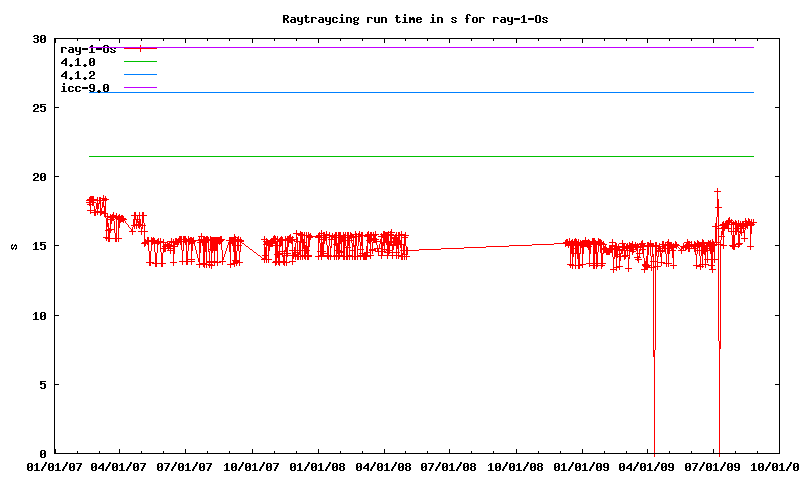Select the 07/01/09 x-axis date label
The height and width of the screenshot is (480, 800).
(x=714, y=466)
